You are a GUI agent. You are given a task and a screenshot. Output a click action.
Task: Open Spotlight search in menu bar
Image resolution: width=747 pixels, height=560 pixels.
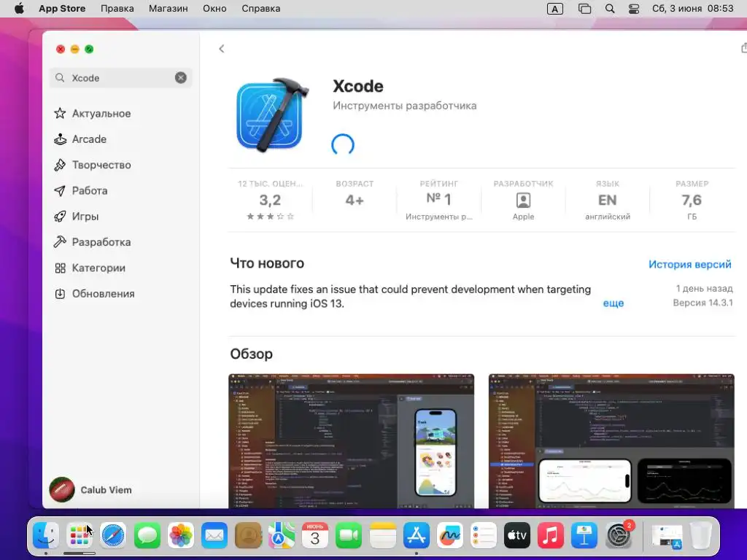tap(610, 9)
